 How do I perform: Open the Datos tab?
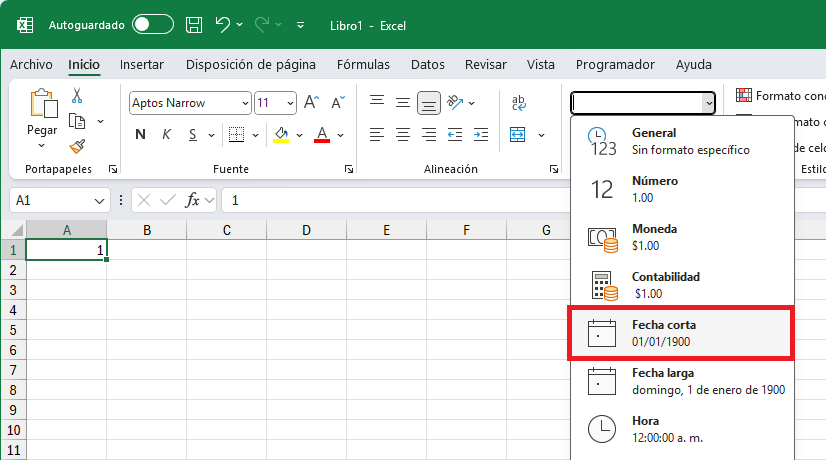[x=428, y=64]
